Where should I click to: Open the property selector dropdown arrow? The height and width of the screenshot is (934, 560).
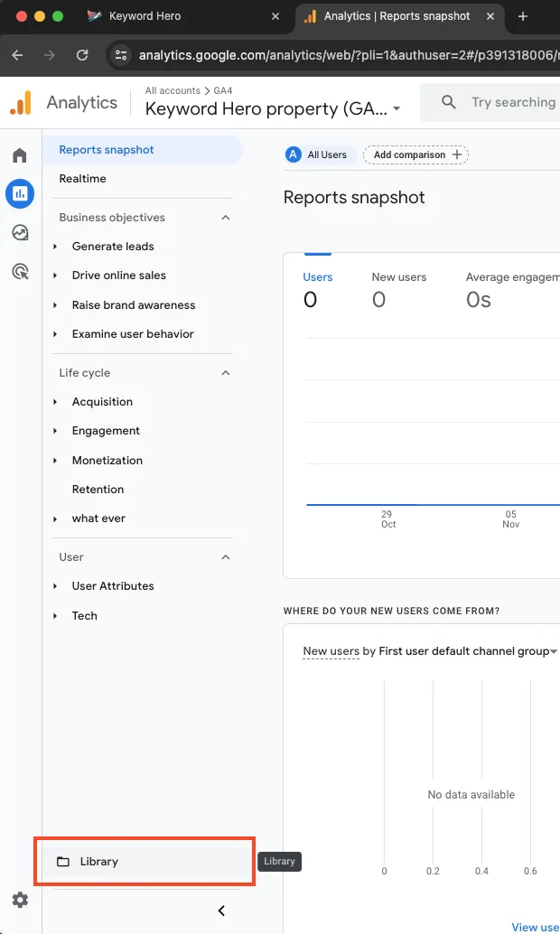pos(397,109)
